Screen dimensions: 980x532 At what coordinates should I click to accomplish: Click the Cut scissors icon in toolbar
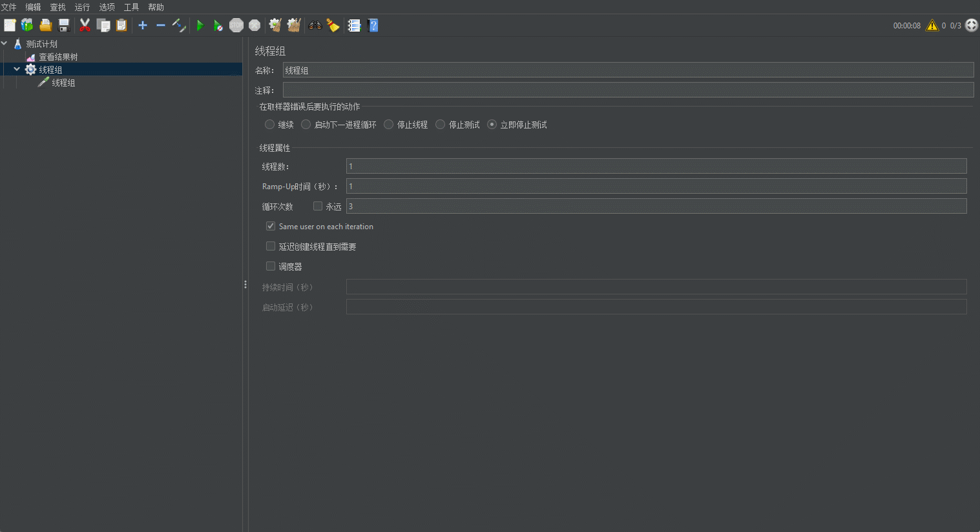pos(85,26)
